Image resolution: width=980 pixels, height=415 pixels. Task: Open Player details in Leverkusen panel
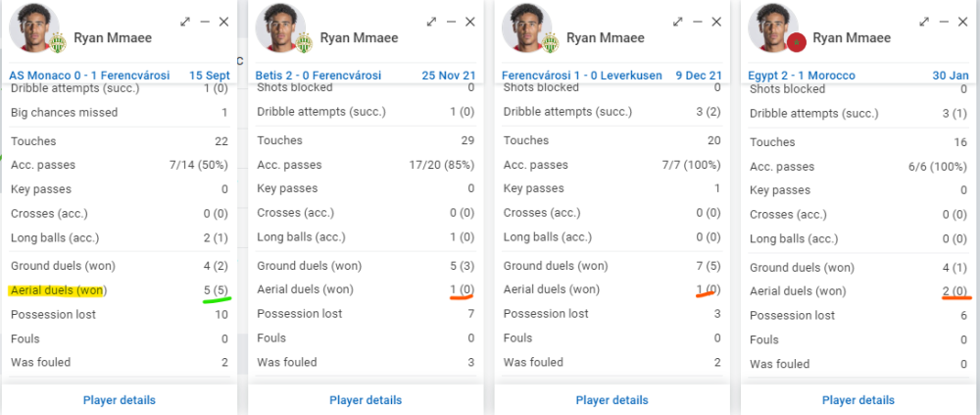(612, 400)
